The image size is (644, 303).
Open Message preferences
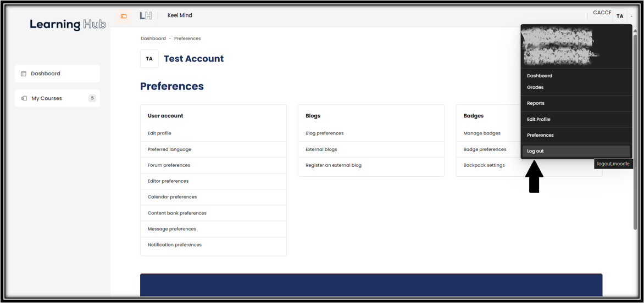click(171, 229)
